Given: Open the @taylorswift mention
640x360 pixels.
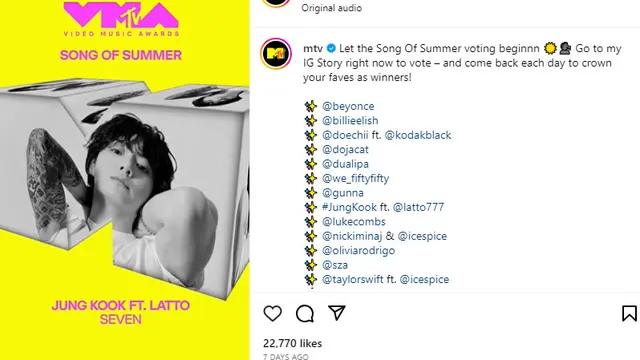Looking at the screenshot, I should [x=353, y=279].
